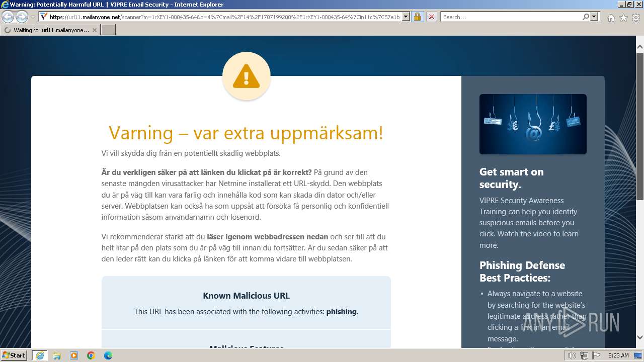Click the page scrollbar down arrow
The width and height of the screenshot is (644, 362).
pyautogui.click(x=639, y=337)
